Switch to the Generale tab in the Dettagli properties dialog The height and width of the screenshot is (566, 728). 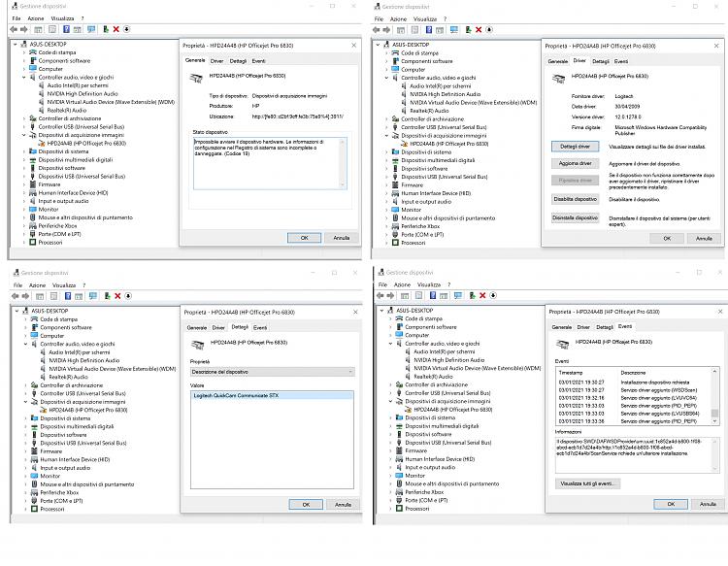(197, 327)
